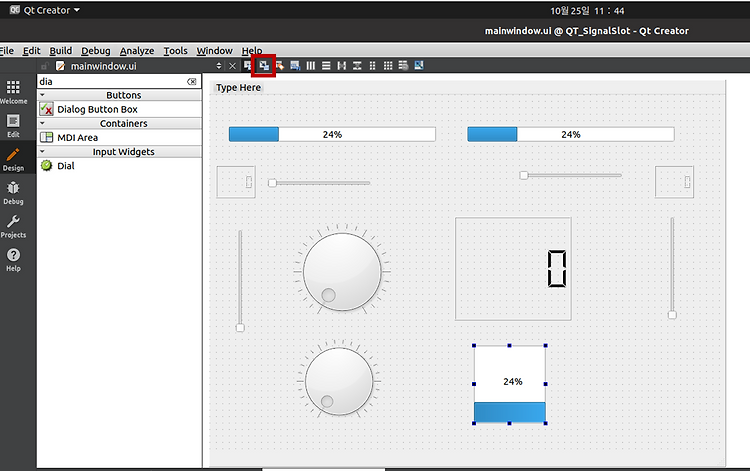The width and height of the screenshot is (750, 471).
Task: Select the Dialog Button Box widget
Action: pos(120,110)
